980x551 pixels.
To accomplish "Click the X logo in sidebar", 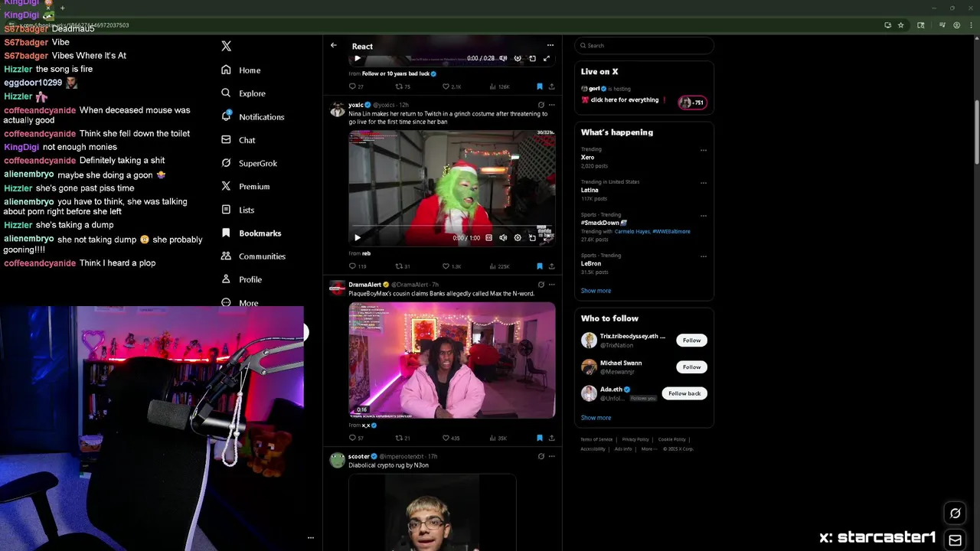I will click(x=226, y=47).
